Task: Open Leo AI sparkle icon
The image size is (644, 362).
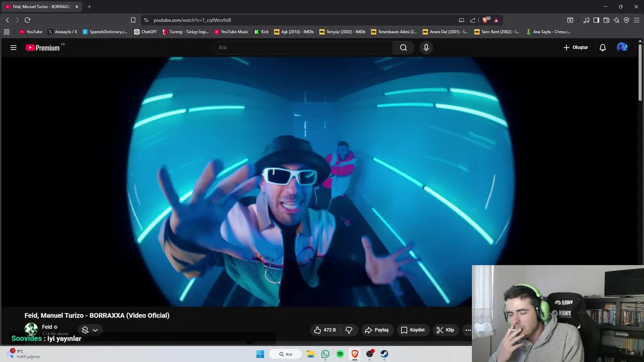Action: coord(616,20)
